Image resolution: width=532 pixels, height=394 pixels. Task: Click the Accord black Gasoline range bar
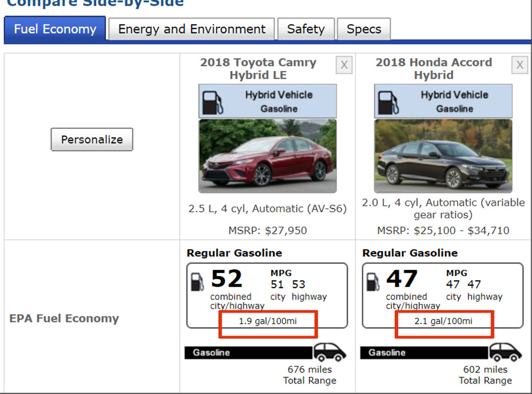coord(424,353)
